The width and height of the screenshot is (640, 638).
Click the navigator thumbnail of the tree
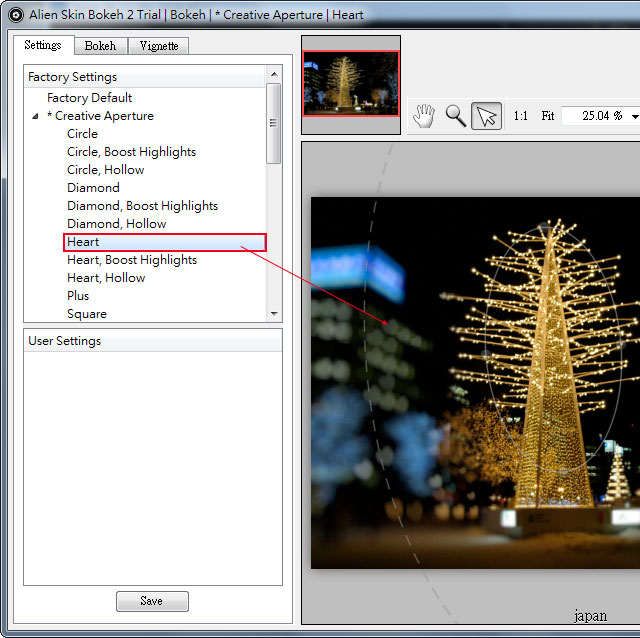tap(351, 84)
